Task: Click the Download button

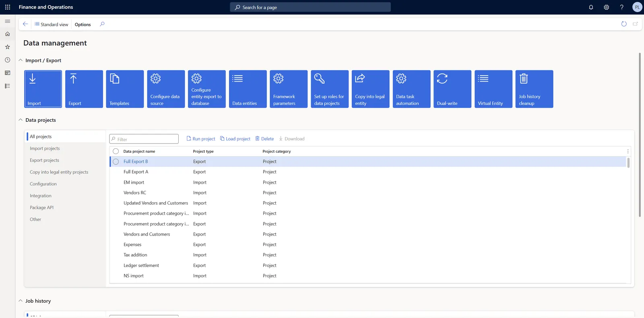Action: pos(292,139)
